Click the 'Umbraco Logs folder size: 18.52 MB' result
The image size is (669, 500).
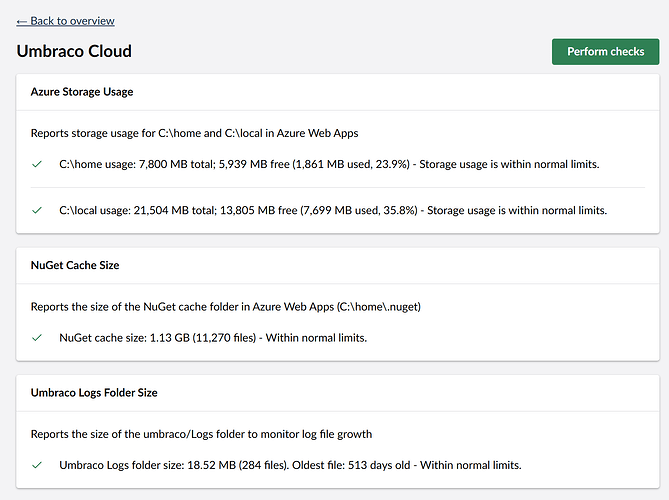tap(290, 465)
